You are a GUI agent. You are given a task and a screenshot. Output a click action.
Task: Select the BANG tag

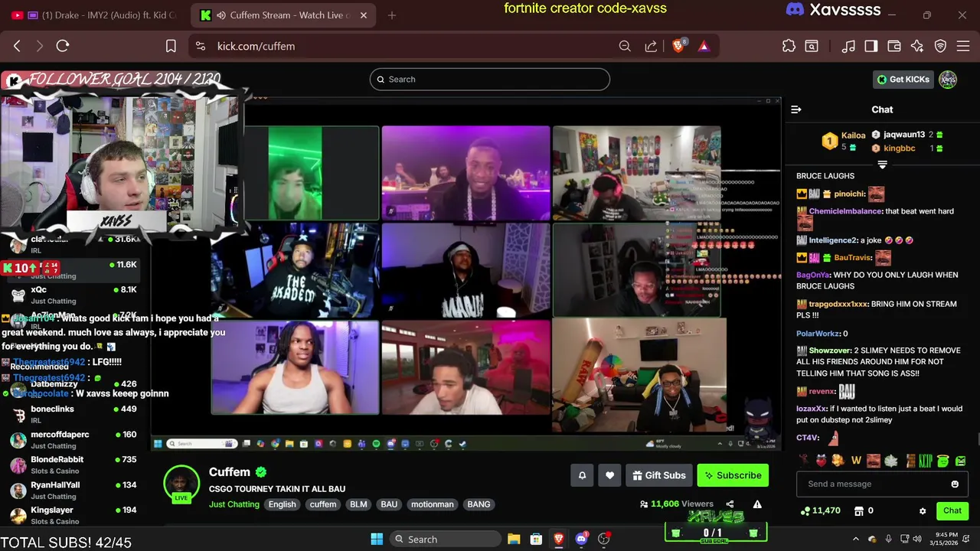[479, 504]
